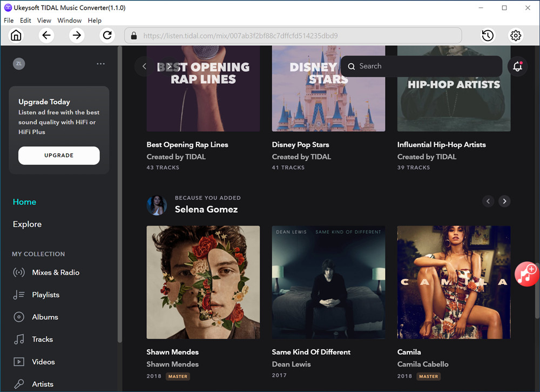Click the Dean Lewis artist name

click(x=292, y=364)
